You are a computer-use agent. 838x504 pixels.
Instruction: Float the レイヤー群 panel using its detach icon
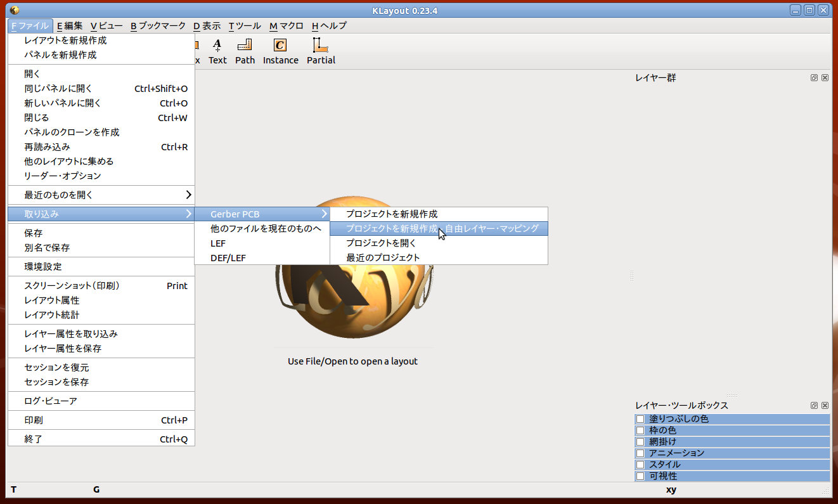[x=814, y=77]
